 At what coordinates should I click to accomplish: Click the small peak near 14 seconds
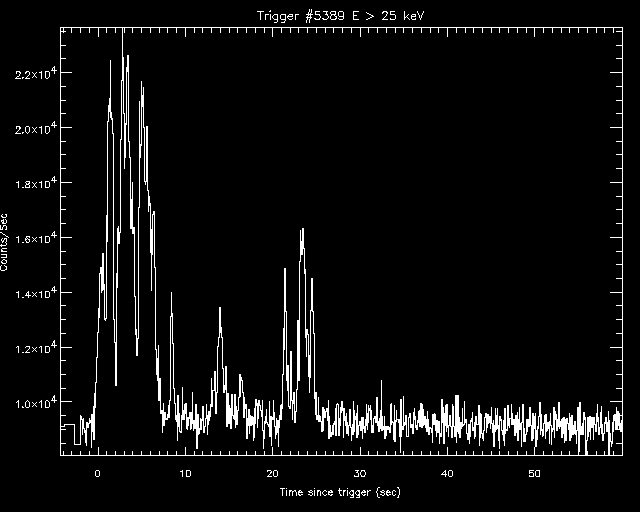click(x=220, y=310)
